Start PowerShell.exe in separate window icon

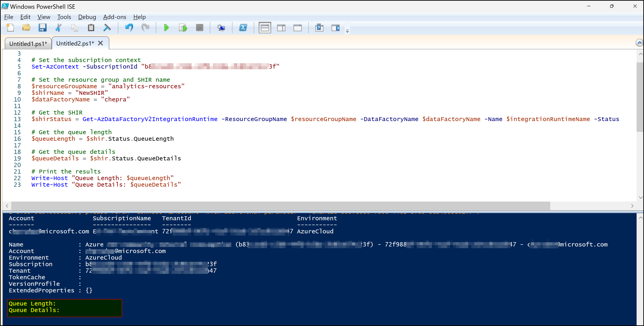[243, 27]
